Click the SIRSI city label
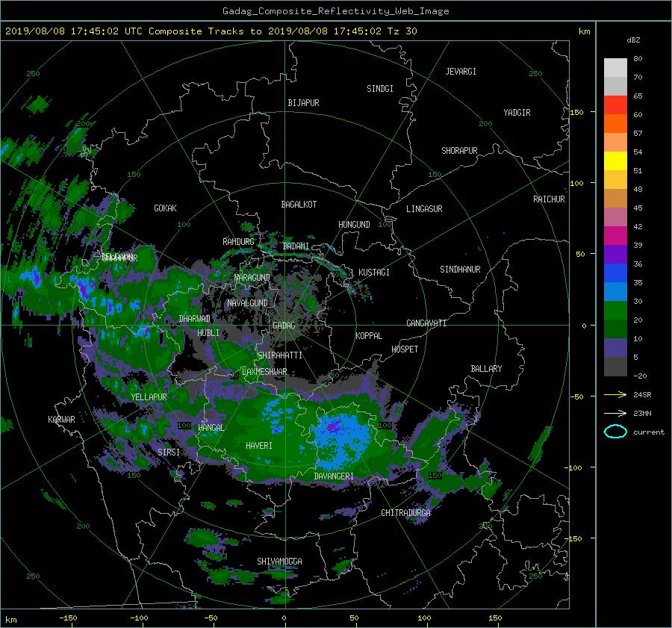Screen dimensions: 672x628 169,453
